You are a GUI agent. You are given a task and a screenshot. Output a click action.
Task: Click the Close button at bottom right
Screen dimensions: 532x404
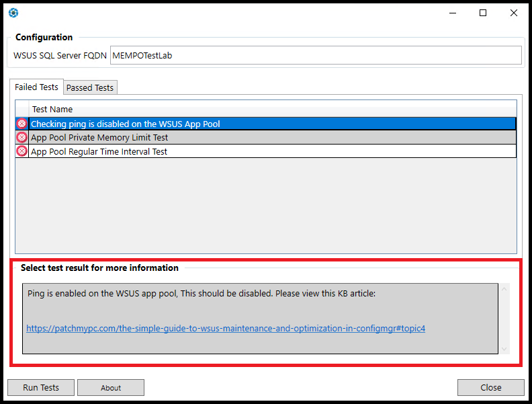pos(490,388)
